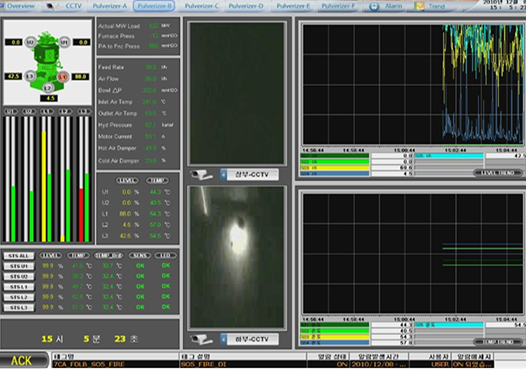526x369 pixels.
Task: Click the LEVEL TREND button
Action: click(498, 173)
